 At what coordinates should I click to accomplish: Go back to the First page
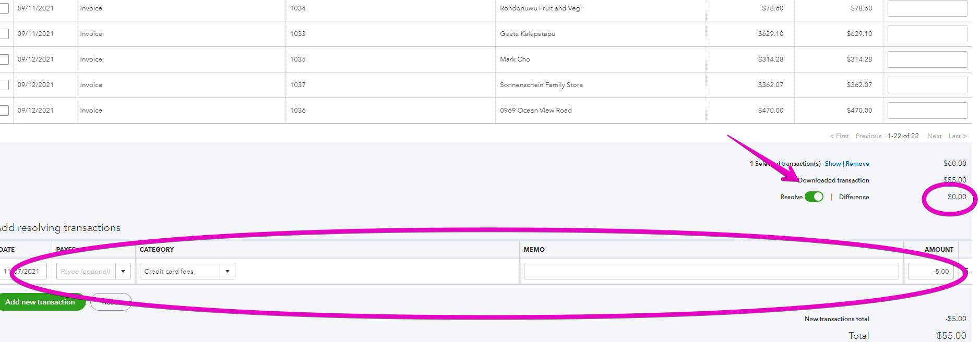pos(839,136)
